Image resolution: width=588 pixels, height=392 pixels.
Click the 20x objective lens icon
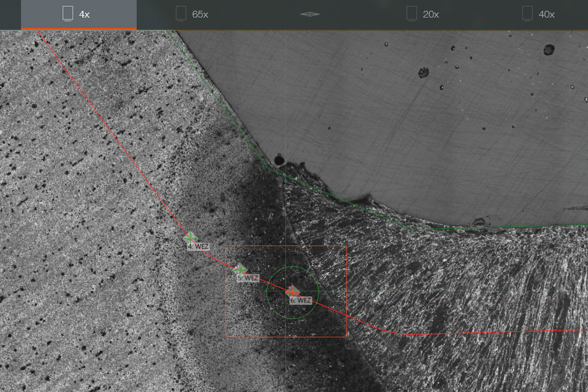412,14
